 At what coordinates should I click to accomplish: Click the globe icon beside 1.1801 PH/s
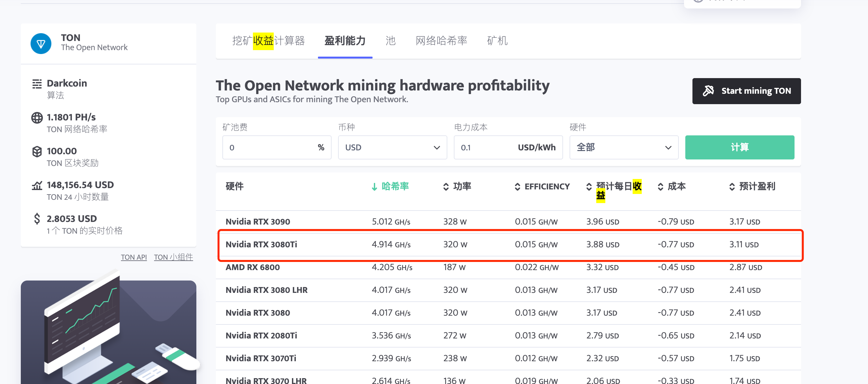coord(37,118)
